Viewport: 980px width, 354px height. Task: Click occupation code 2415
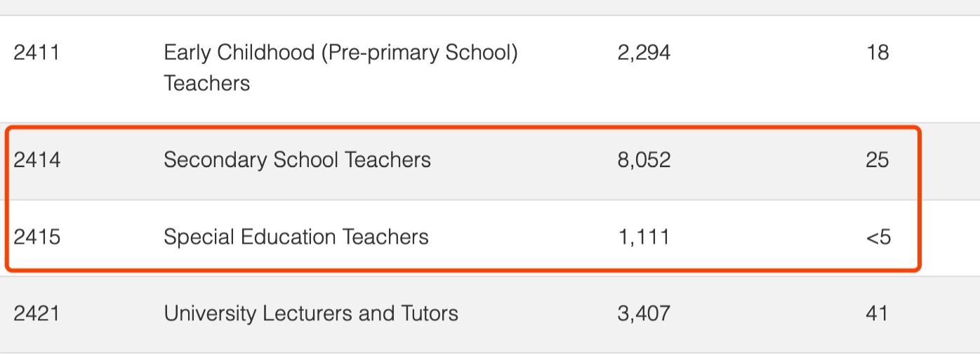tap(37, 237)
